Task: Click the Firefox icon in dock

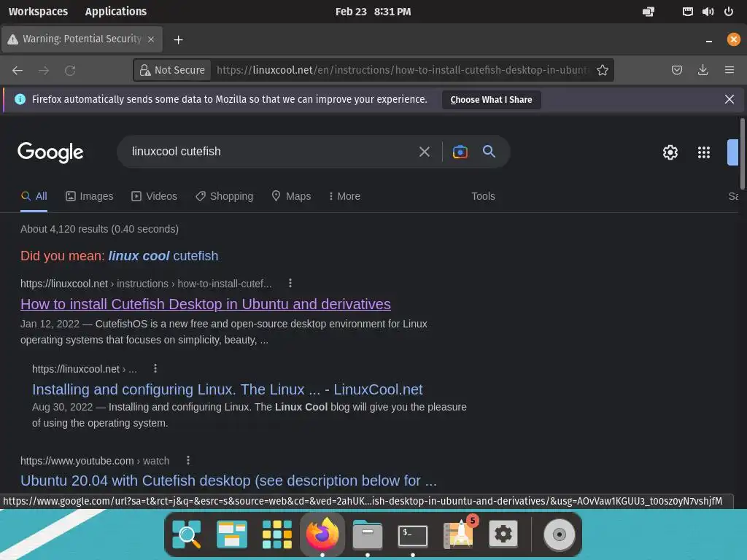Action: 322,533
